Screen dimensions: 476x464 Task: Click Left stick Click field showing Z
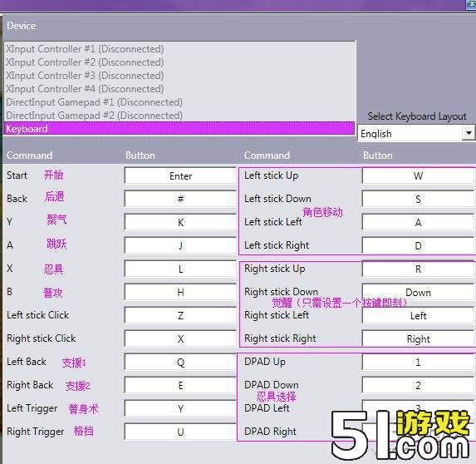pos(180,316)
